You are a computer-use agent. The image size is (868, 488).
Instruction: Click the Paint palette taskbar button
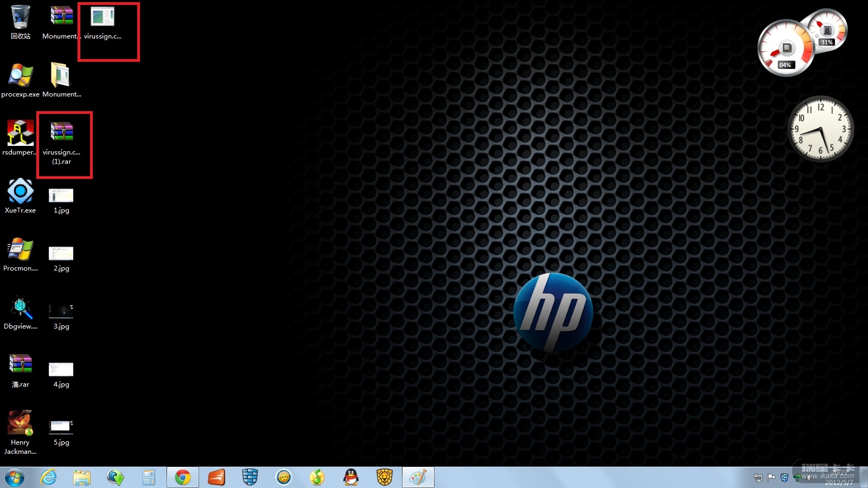[x=418, y=477]
